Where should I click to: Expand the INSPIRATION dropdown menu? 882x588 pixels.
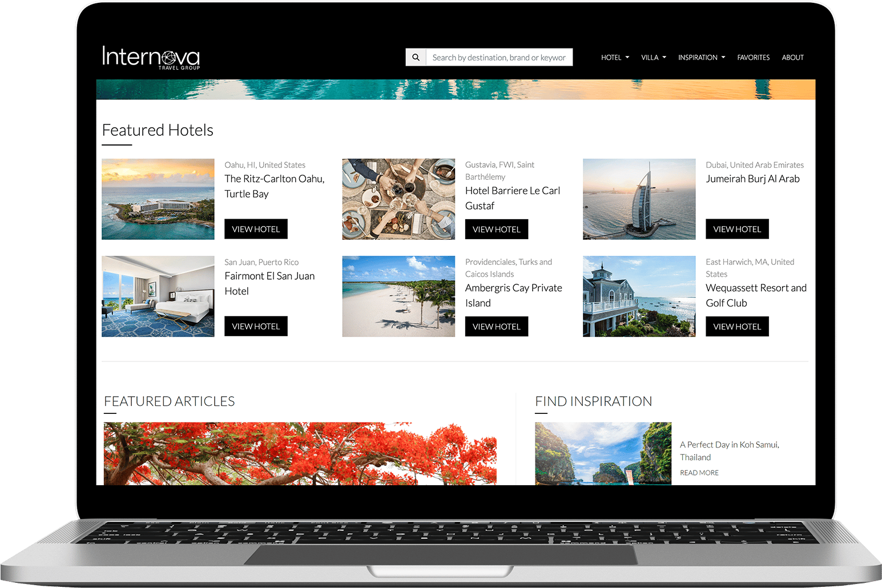tap(702, 58)
